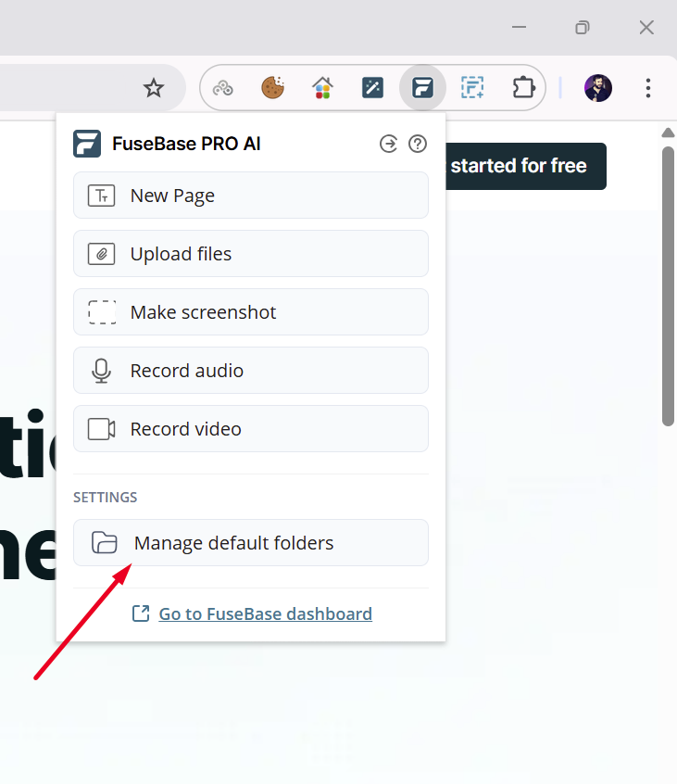Click the logout arrow icon in FuseBase popup
This screenshot has width=677, height=784.
tap(389, 144)
